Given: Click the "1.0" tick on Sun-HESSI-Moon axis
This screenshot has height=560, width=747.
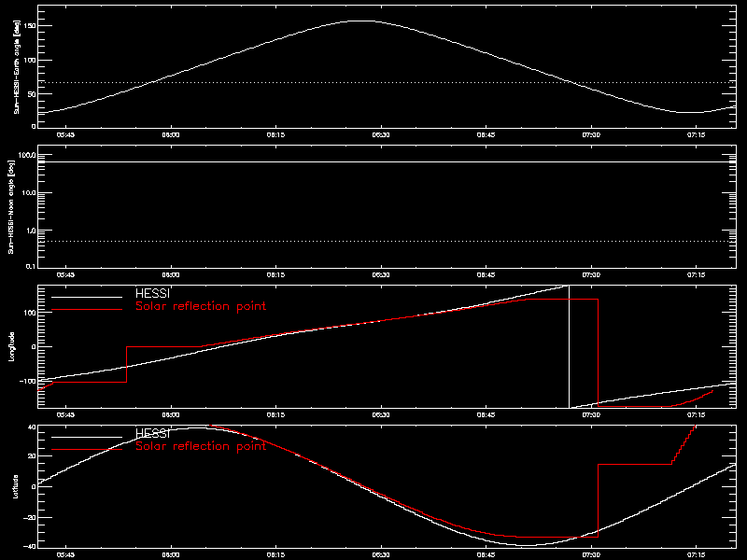Looking at the screenshot, I should (30, 231).
